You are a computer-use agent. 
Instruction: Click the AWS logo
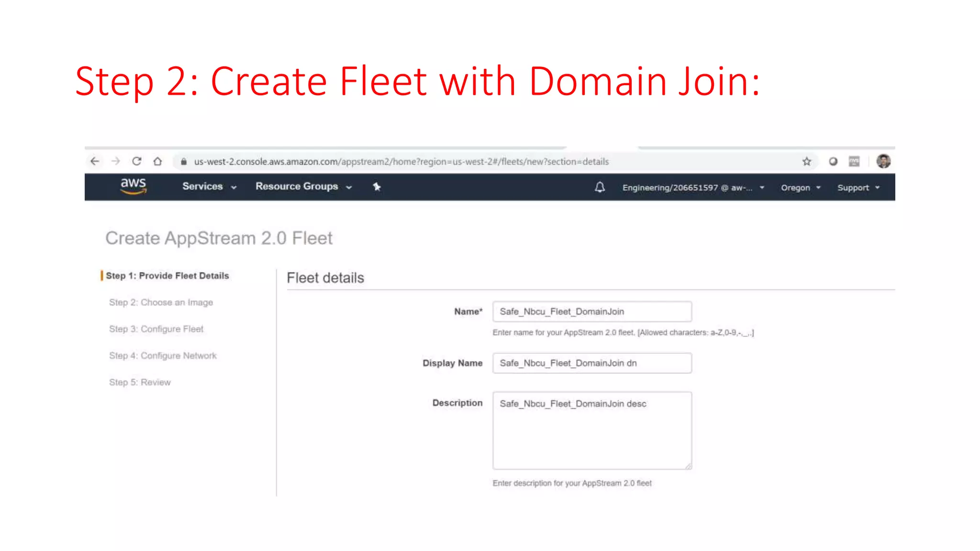click(134, 186)
